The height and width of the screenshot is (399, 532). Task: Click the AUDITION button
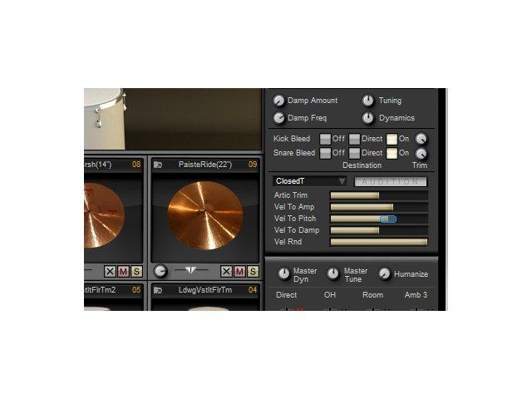(x=391, y=182)
